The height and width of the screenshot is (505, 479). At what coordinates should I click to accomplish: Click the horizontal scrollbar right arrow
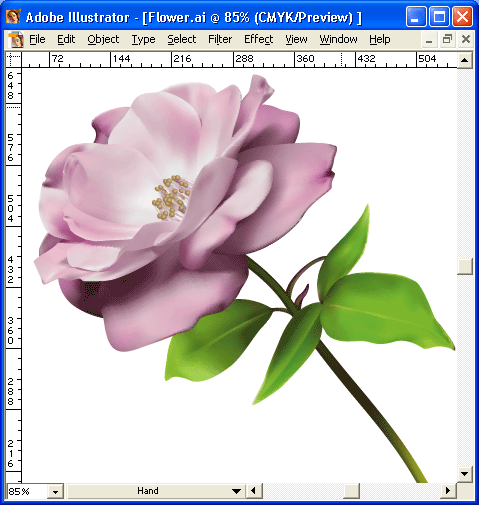click(448, 491)
